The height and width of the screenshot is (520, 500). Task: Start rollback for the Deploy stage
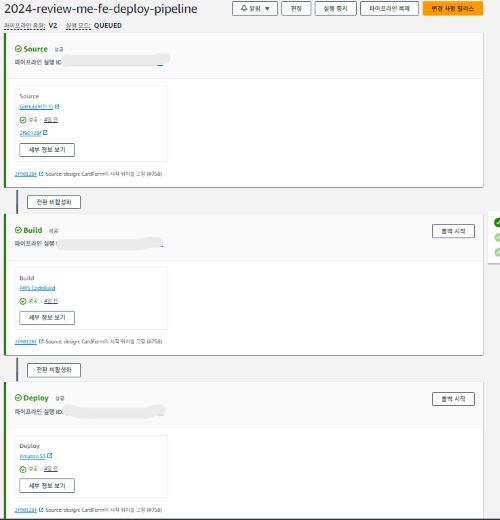pyautogui.click(x=453, y=399)
